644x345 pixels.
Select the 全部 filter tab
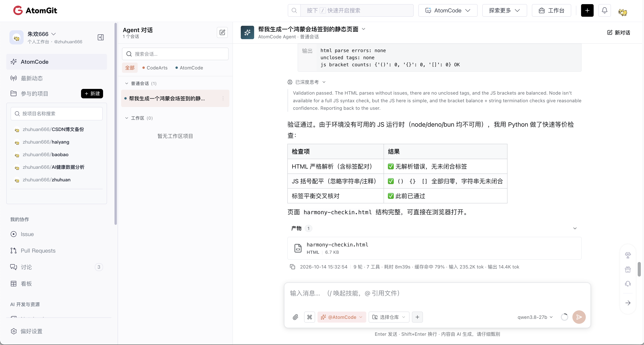130,68
